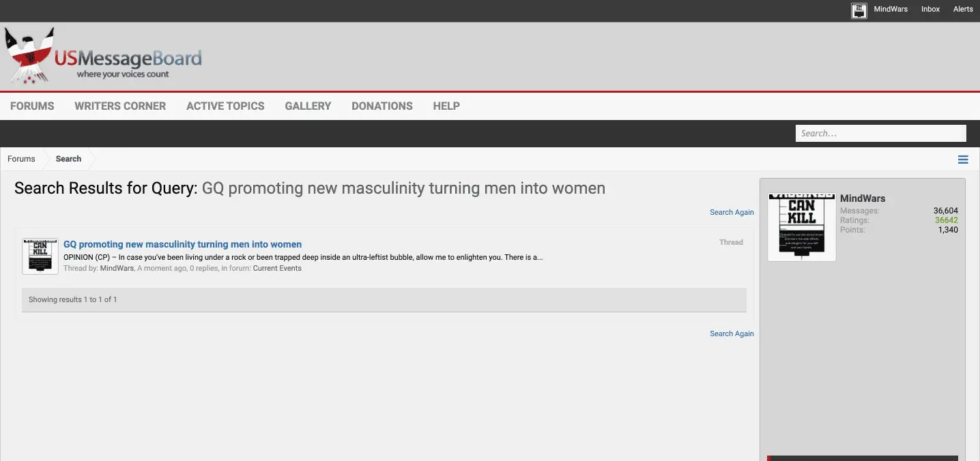This screenshot has height=461, width=980.
Task: Click the lower Search Again link
Action: point(732,333)
